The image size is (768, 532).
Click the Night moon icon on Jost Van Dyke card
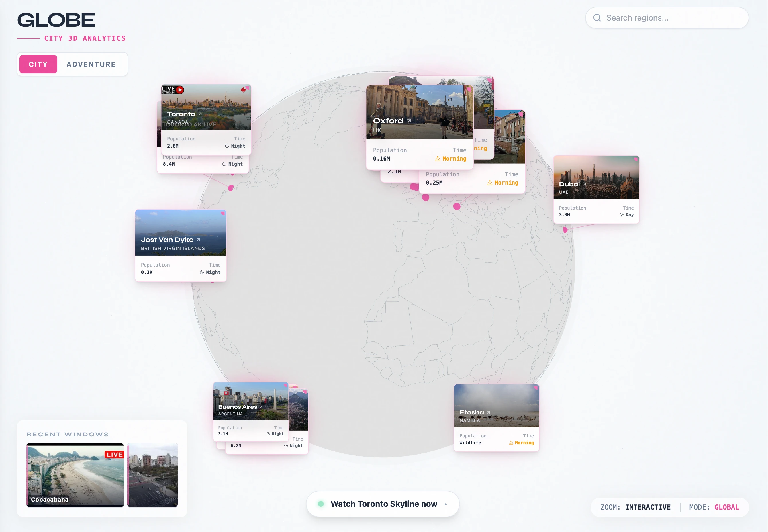(201, 272)
